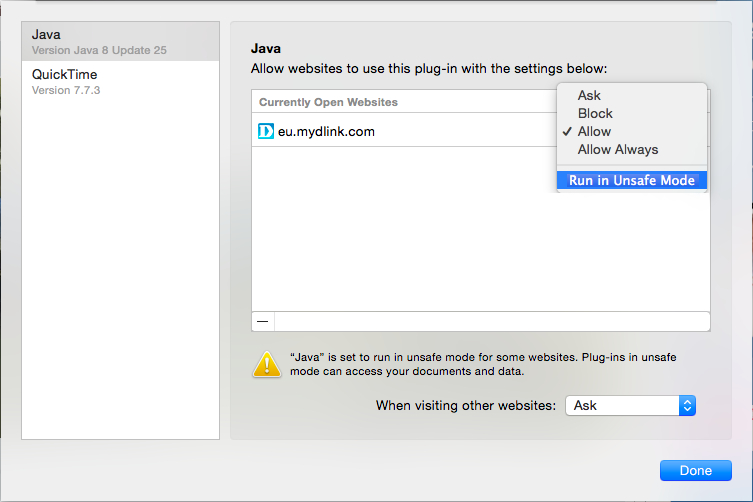Select the eu.mydlink.com website row
The height and width of the screenshot is (502, 753).
tap(400, 131)
